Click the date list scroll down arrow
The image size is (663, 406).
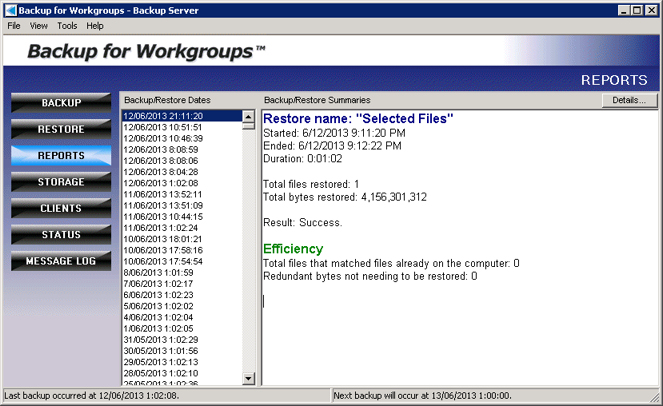(249, 379)
